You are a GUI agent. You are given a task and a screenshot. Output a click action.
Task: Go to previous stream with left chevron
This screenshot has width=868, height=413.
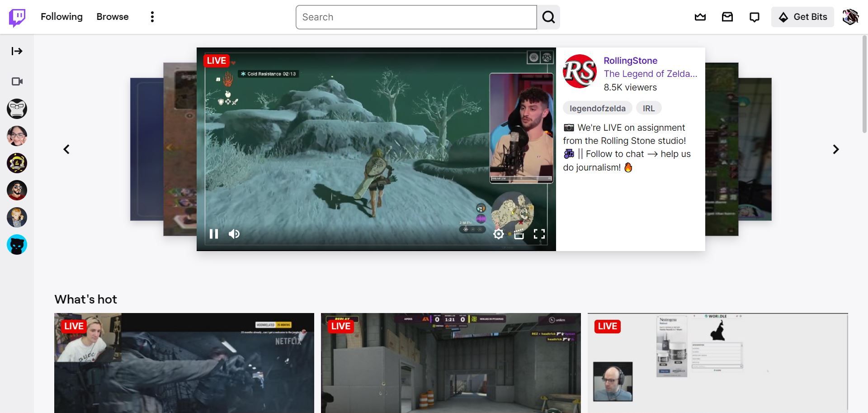tap(66, 149)
